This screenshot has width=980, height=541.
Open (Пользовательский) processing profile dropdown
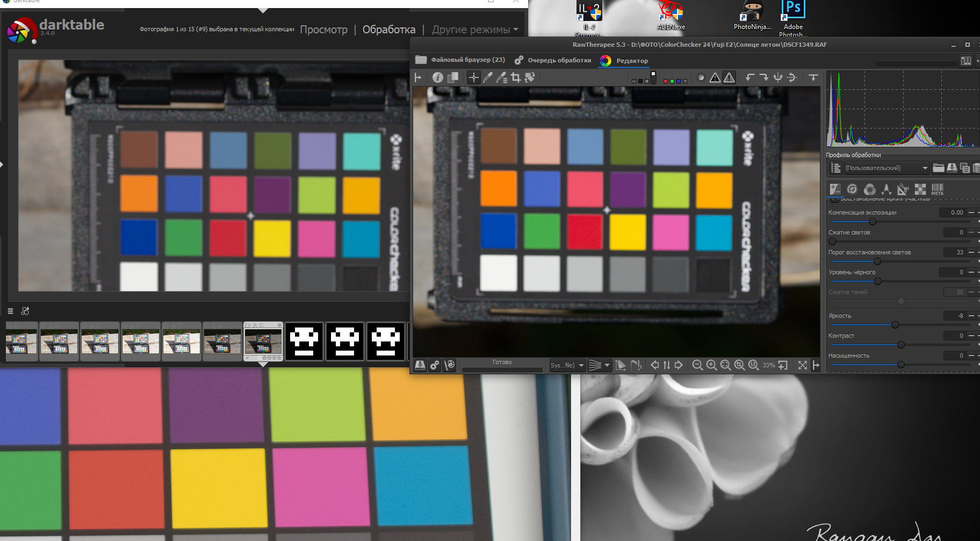[887, 168]
